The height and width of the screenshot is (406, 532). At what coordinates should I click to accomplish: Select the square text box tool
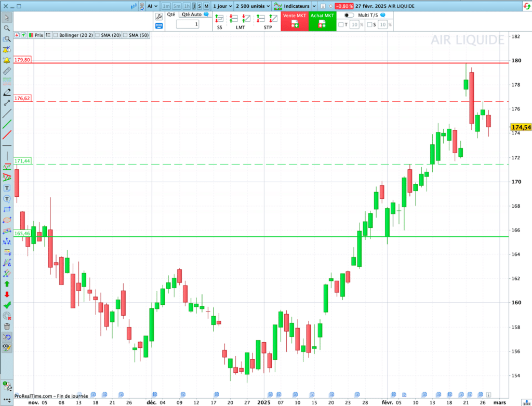point(7,188)
